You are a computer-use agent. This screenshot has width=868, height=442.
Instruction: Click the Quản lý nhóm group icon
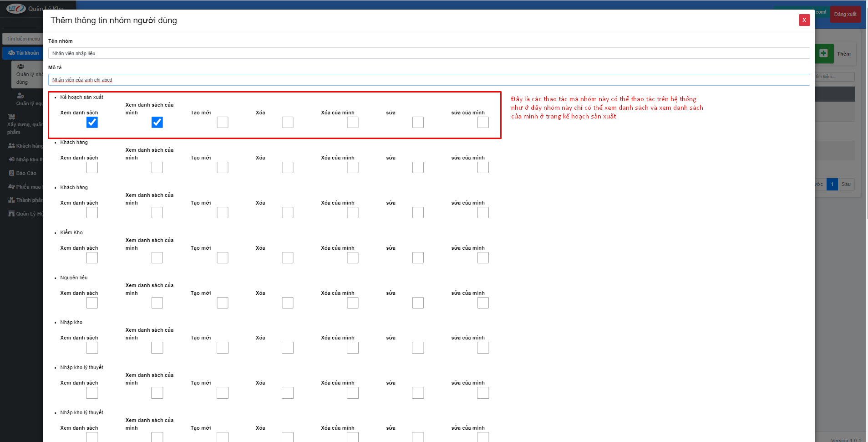(20, 66)
